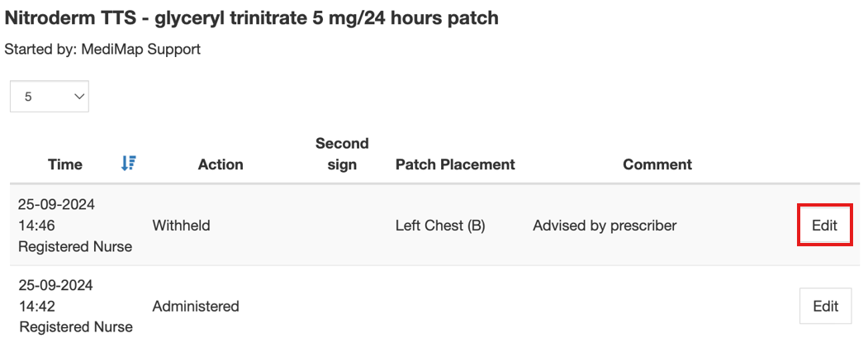
Task: Select the Withheld action cell
Action: tap(181, 225)
